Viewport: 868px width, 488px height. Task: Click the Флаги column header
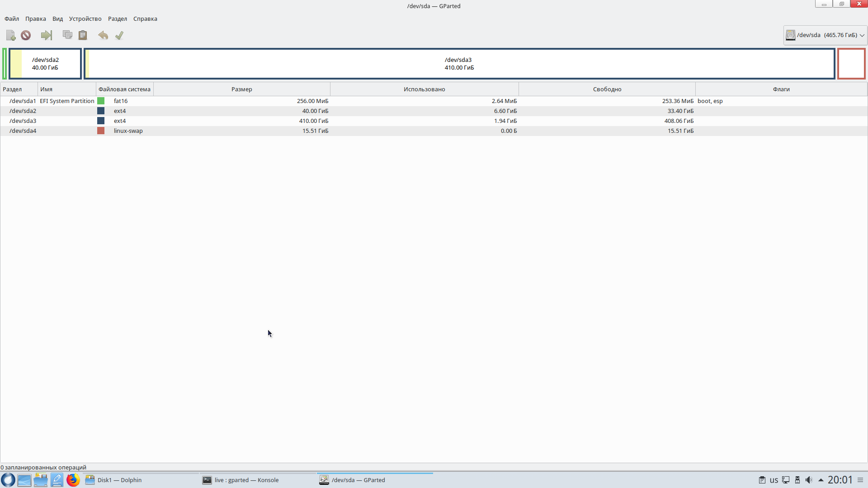point(781,89)
